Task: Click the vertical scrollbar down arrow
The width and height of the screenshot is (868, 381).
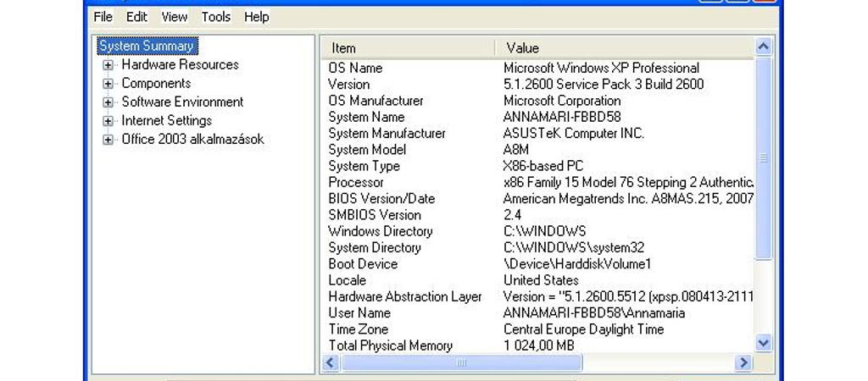Action: [x=764, y=344]
